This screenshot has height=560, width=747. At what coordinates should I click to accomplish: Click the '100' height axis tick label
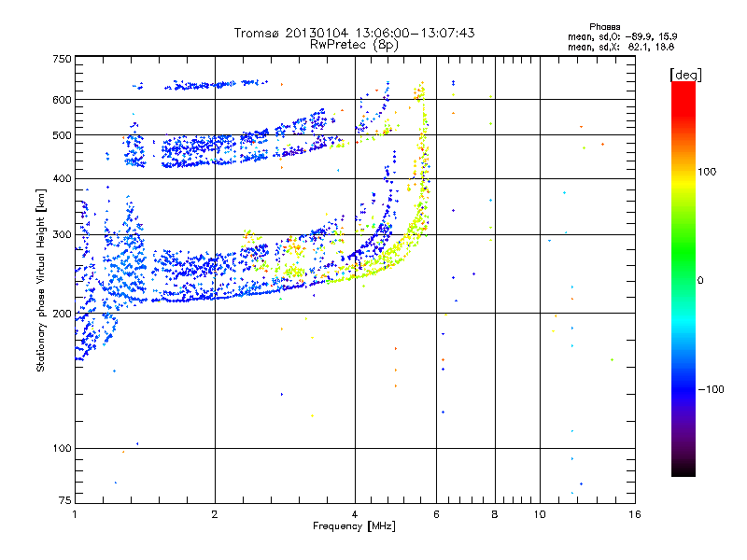coord(62,449)
